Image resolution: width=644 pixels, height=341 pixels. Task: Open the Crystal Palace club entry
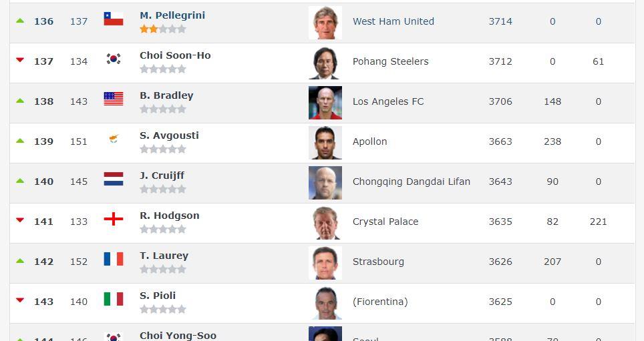click(385, 222)
